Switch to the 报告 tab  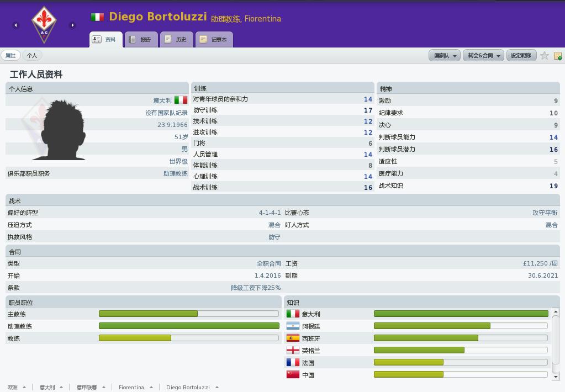141,39
